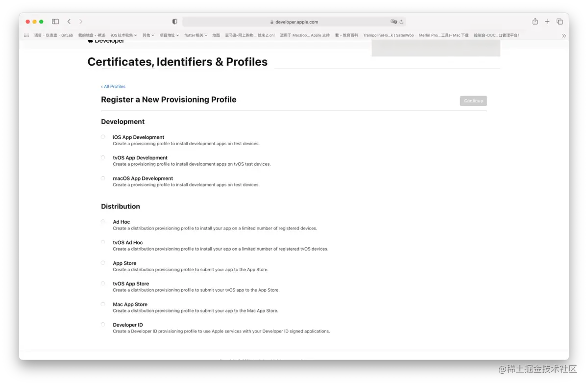The width and height of the screenshot is (588, 385).
Task: Click the greyed-out Continue button
Action: coord(473,101)
